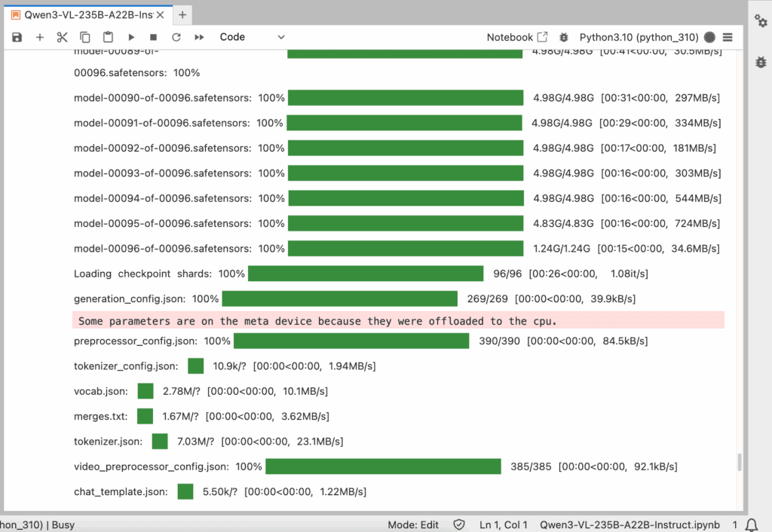Click the kernel status circle indicator
The width and height of the screenshot is (772, 532).
tap(709, 37)
